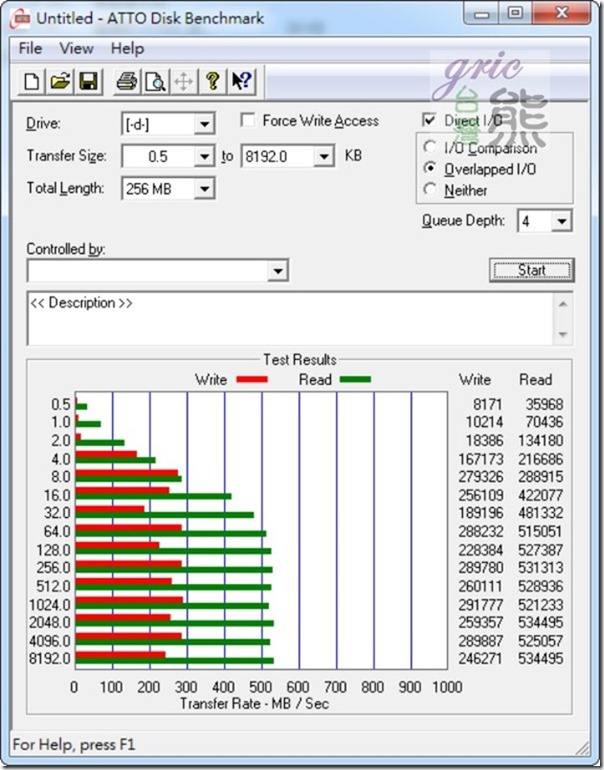Click write value 291777 for 1024.0 row
Viewport: 604px width, 770px height.
481,605
